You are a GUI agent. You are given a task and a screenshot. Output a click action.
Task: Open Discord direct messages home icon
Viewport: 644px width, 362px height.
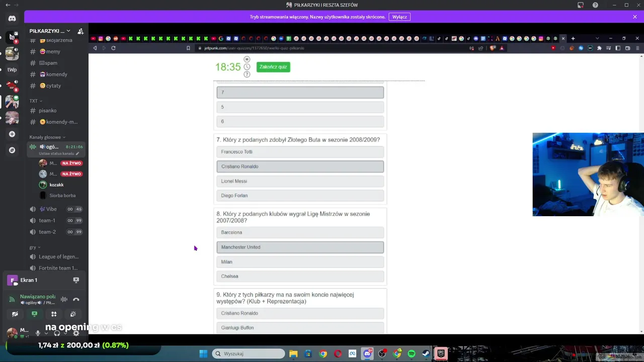pyautogui.click(x=12, y=19)
